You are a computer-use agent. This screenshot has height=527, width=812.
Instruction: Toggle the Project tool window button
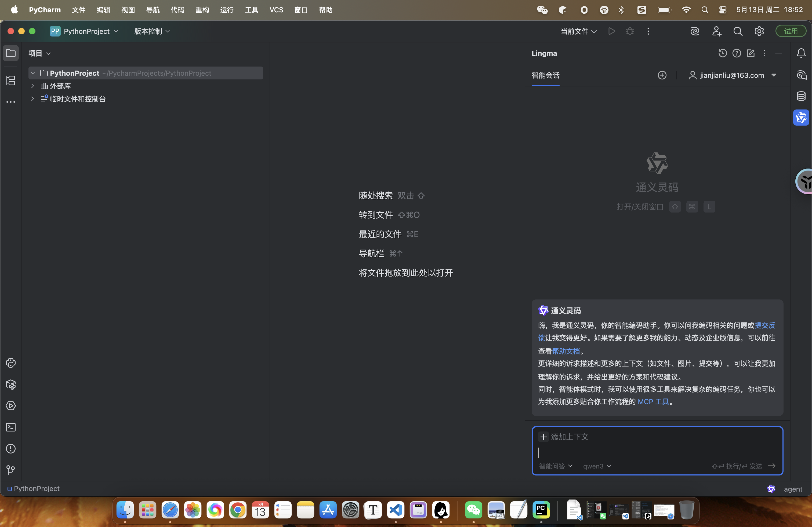coord(11,53)
